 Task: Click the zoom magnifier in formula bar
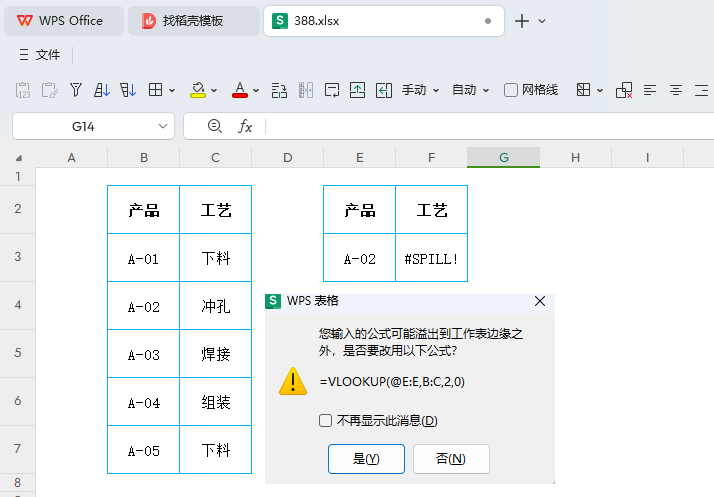tap(214, 126)
